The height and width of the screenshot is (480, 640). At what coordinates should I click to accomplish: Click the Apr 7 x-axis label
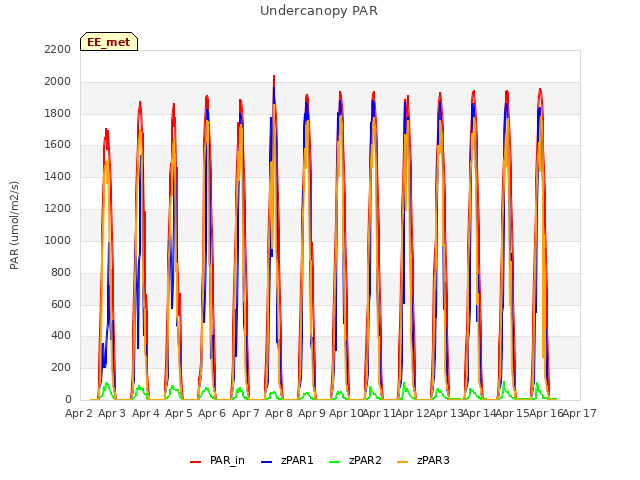pyautogui.click(x=246, y=413)
